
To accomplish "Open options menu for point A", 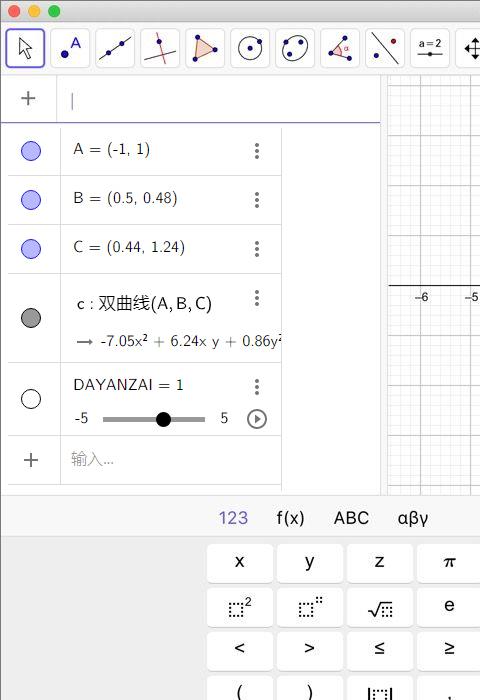I will tap(257, 151).
